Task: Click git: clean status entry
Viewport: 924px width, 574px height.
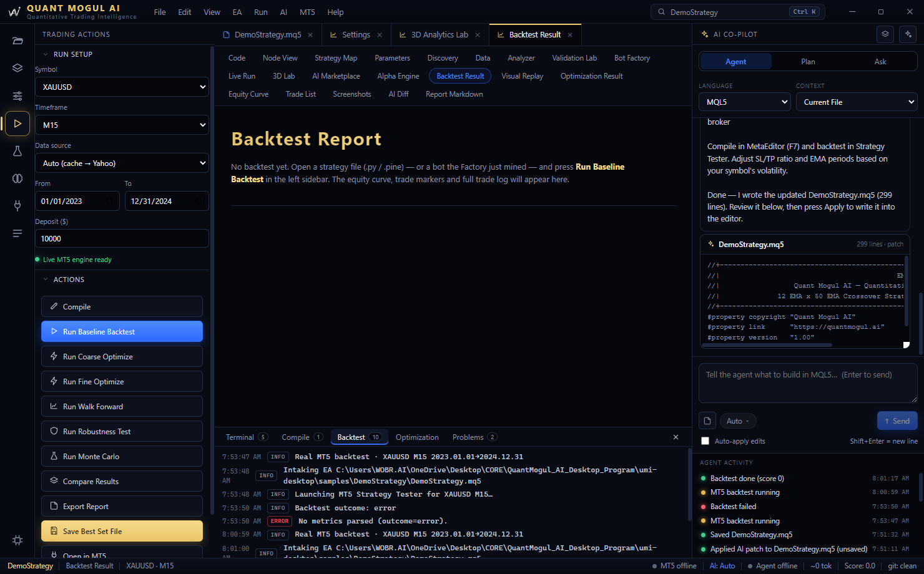Action: click(902, 566)
